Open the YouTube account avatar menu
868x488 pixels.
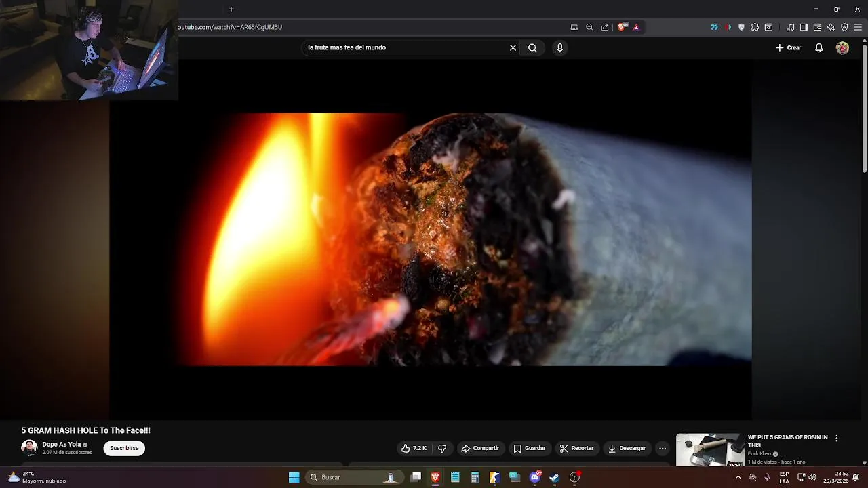tap(842, 48)
